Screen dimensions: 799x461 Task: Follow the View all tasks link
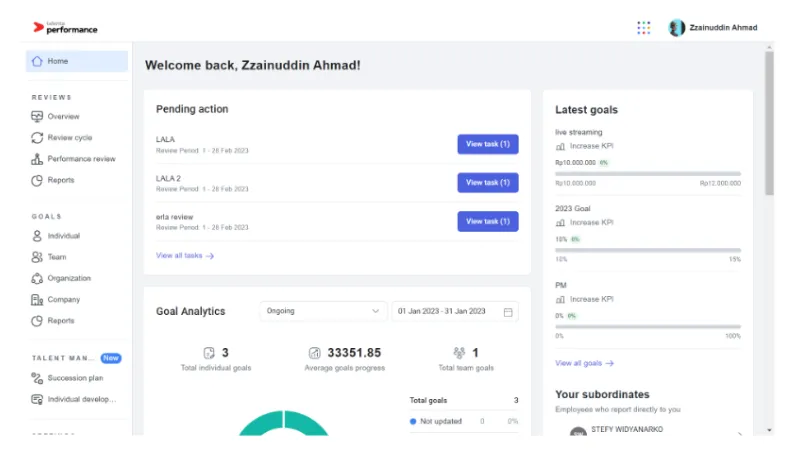[x=184, y=256]
